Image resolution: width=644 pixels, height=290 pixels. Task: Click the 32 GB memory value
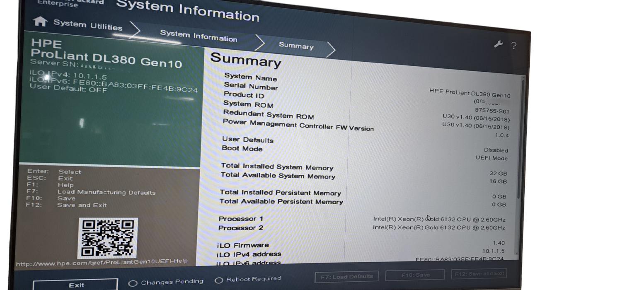pos(498,174)
